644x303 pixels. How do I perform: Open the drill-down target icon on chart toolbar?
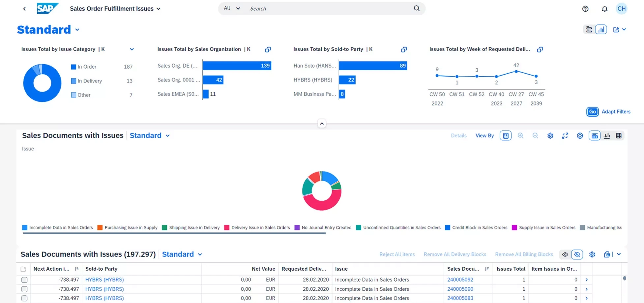(580, 135)
